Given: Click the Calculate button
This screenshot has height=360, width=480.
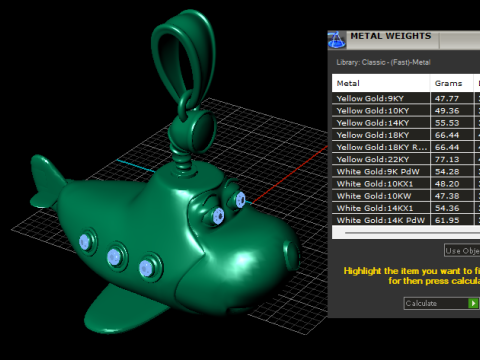Looking at the screenshot, I should click(x=441, y=303).
